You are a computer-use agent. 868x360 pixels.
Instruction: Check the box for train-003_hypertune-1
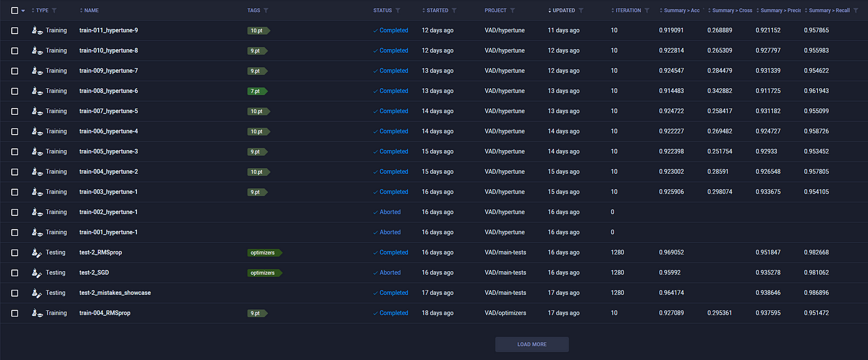(15, 192)
